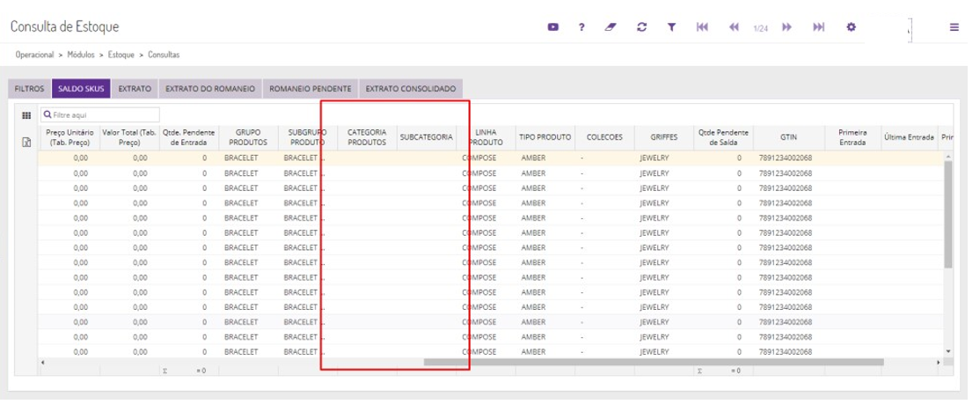Jump to the last page
The width and height of the screenshot is (980, 419).
click(818, 27)
